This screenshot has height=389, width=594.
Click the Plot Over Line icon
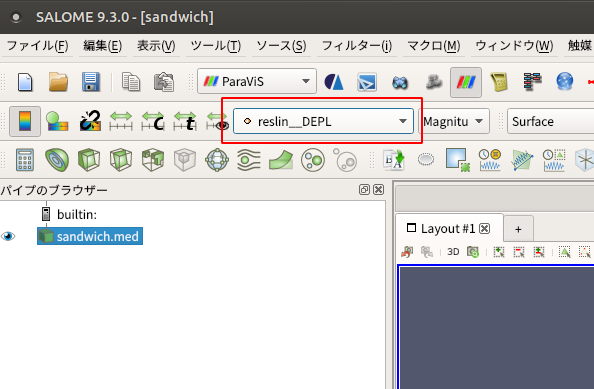point(522,160)
